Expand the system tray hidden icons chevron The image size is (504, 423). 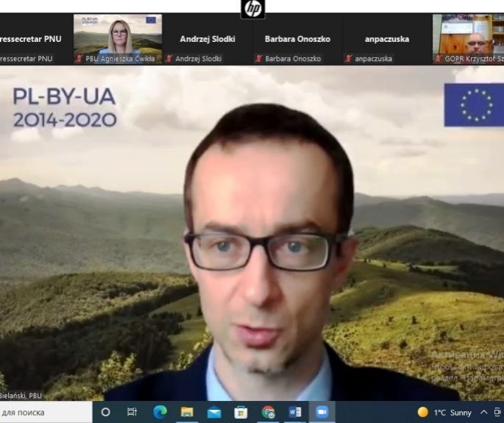[x=484, y=412]
